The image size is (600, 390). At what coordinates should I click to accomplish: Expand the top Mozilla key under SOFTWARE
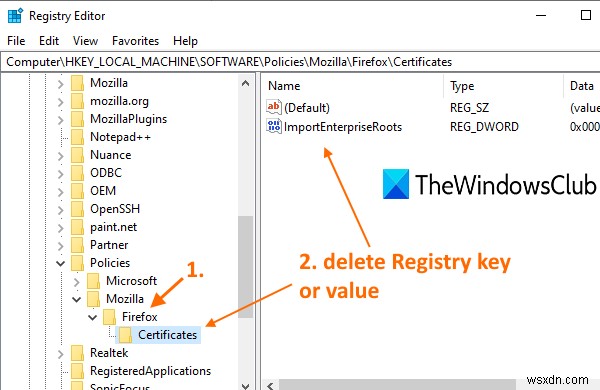coord(60,83)
